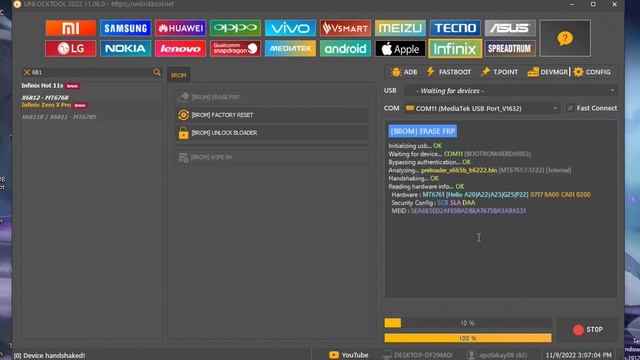640x360 pixels.
Task: Switch to the BROM tab
Action: pos(178,76)
